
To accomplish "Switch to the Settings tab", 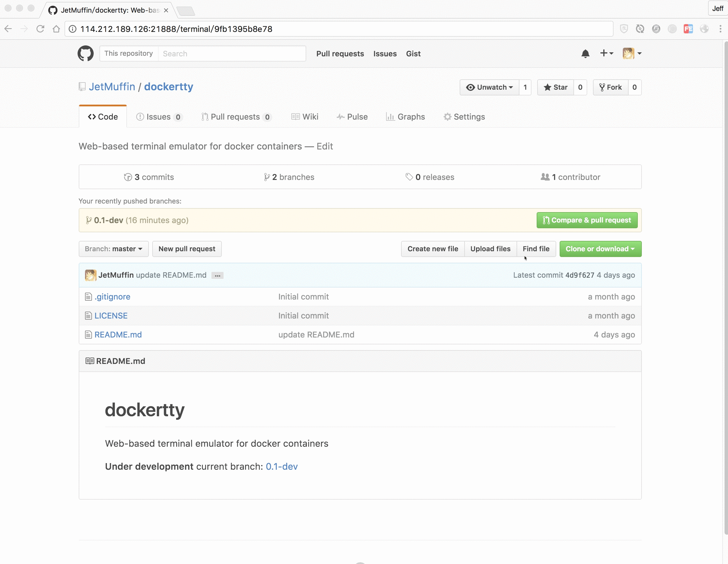I will (464, 117).
